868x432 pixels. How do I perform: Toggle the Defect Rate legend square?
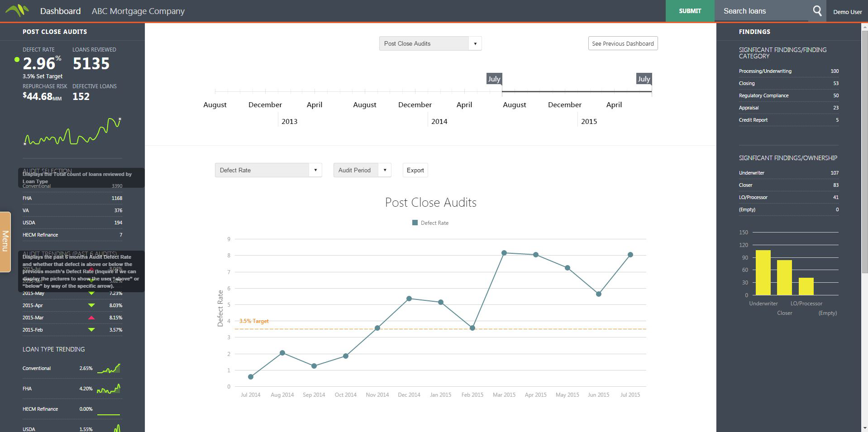[415, 223]
